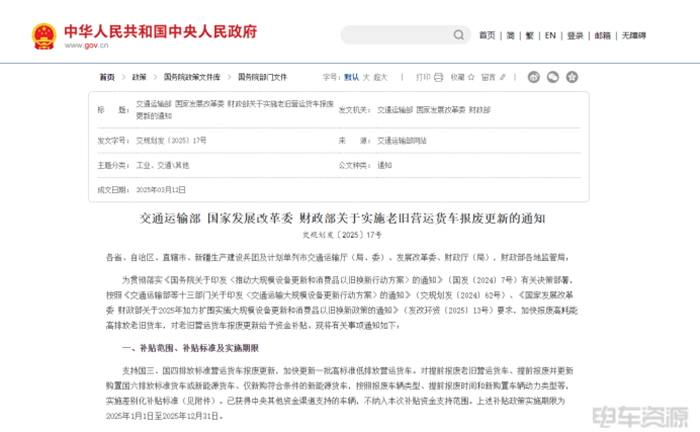This screenshot has width=700, height=432.
Task: Open 邮箱 in the top navigation
Action: pyautogui.click(x=602, y=35)
